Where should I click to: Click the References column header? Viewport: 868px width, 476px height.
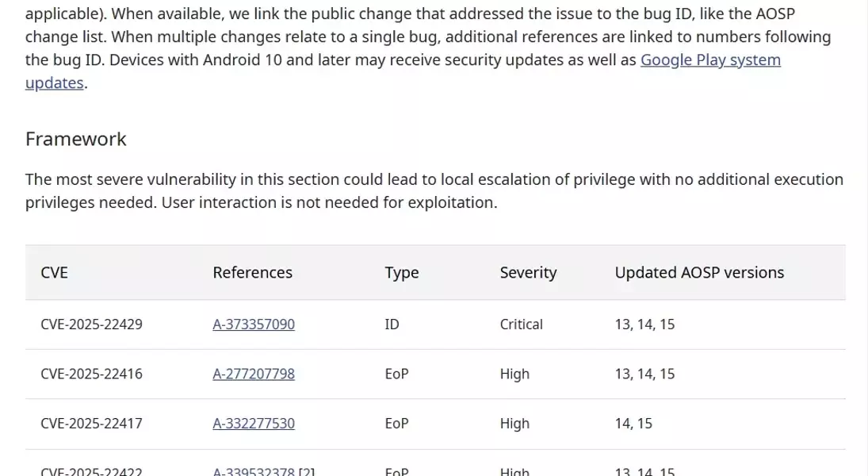coord(252,273)
